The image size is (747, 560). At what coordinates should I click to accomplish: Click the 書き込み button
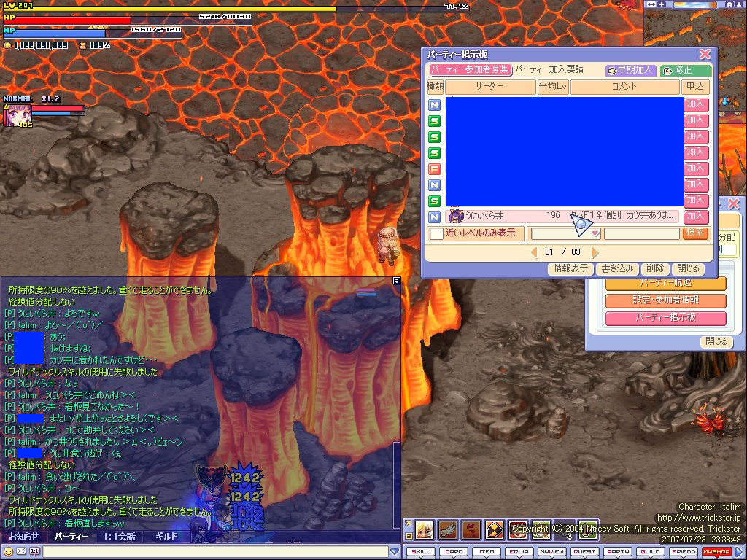pos(617,268)
